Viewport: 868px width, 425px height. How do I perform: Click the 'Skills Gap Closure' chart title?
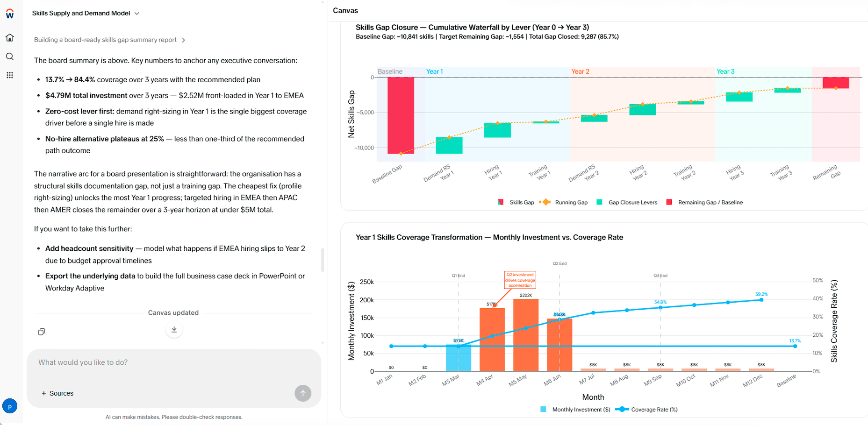(x=472, y=27)
